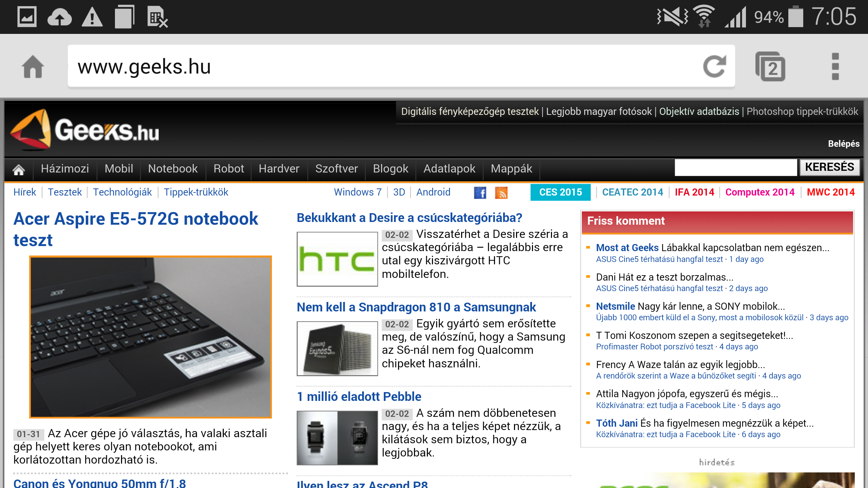Select the Hardver menu item
This screenshot has width=868, height=488.
click(x=279, y=169)
